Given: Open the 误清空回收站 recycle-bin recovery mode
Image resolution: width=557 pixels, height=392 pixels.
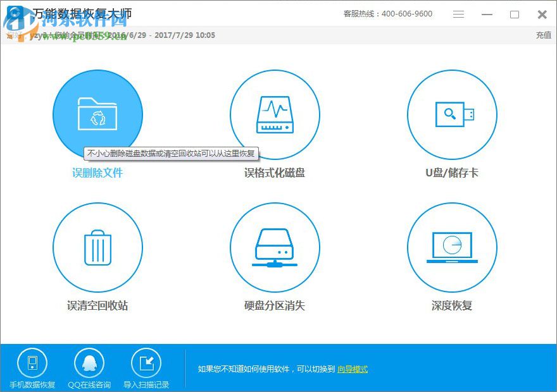Looking at the screenshot, I should tap(97, 248).
